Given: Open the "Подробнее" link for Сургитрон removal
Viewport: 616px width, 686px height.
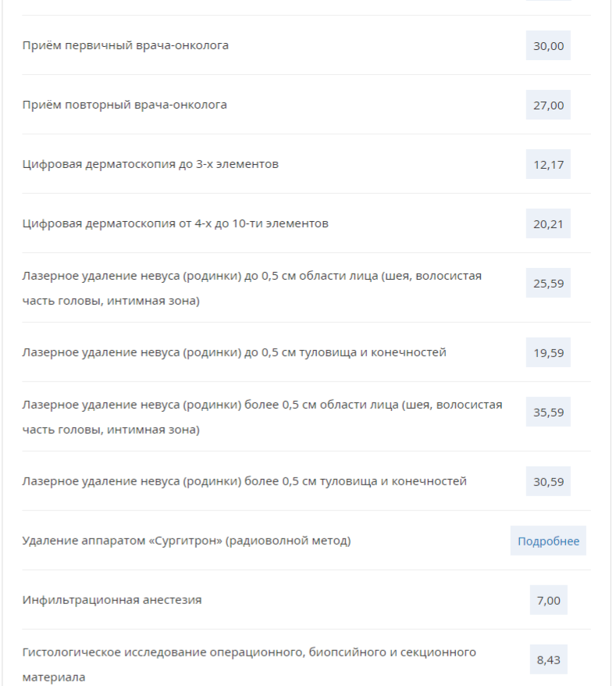Looking at the screenshot, I should (x=548, y=541).
